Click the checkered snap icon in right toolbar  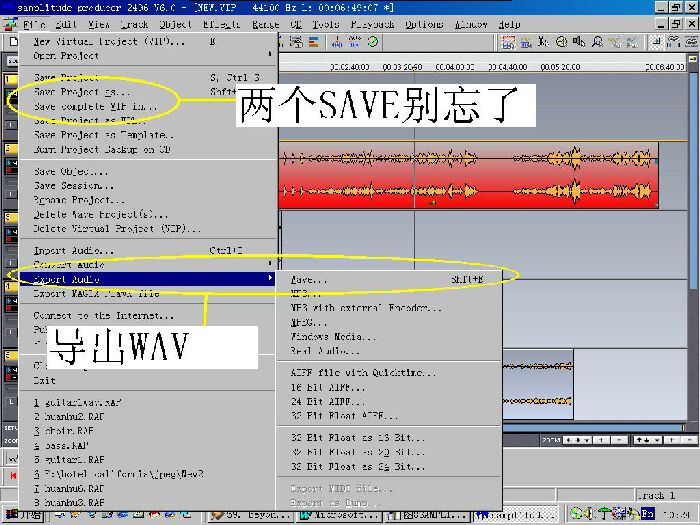coord(655,42)
